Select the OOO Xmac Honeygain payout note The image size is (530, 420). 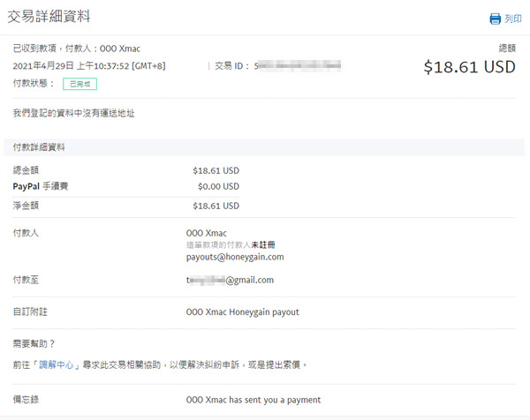(x=243, y=312)
